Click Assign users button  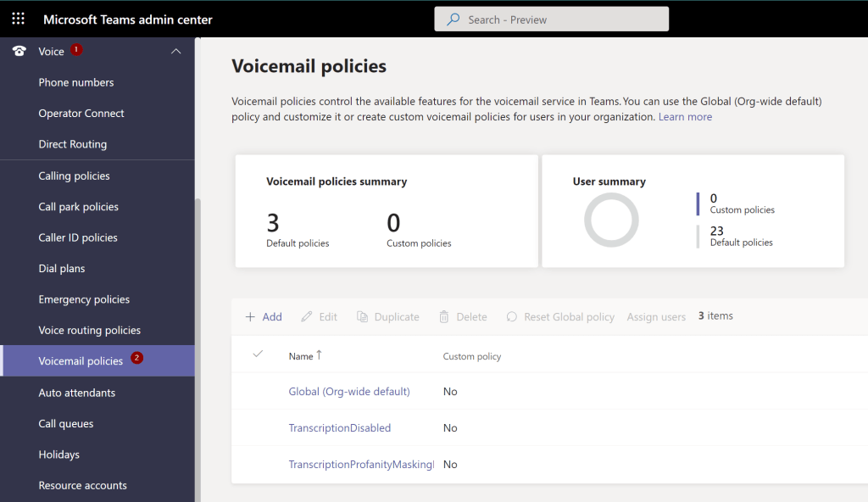(x=656, y=317)
